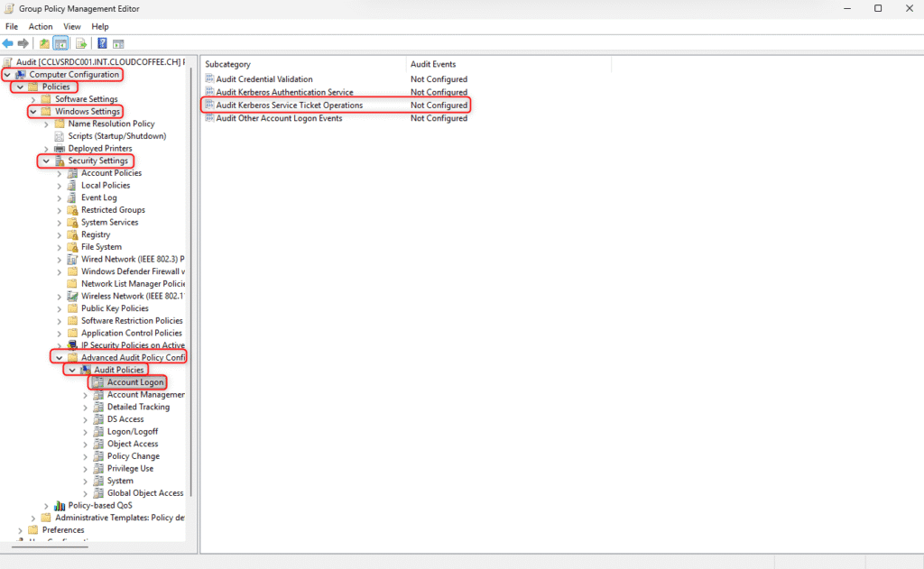
Task: Select the Object Access tree item
Action: coord(133,444)
